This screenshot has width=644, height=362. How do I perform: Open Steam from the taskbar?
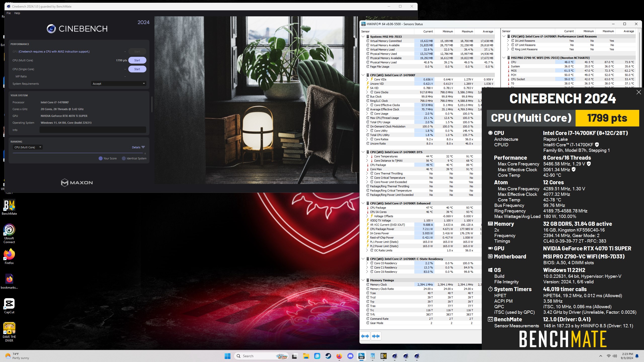point(328,356)
